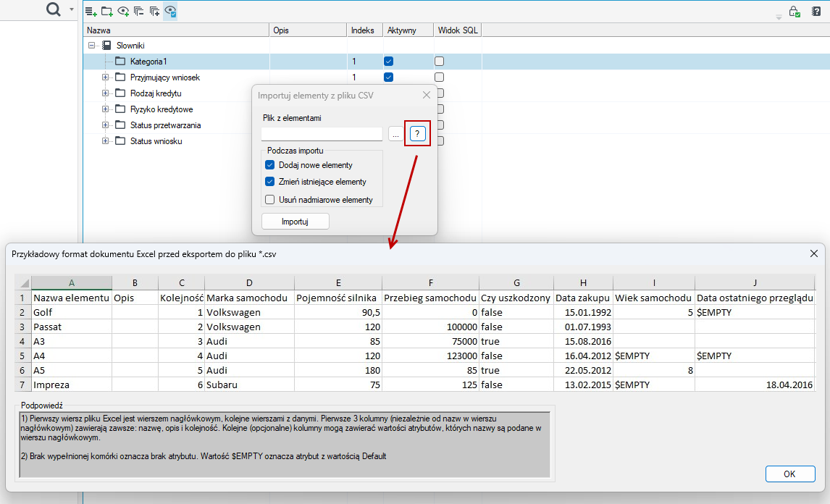Click the browse file ellipsis button
830x504 pixels.
396,134
